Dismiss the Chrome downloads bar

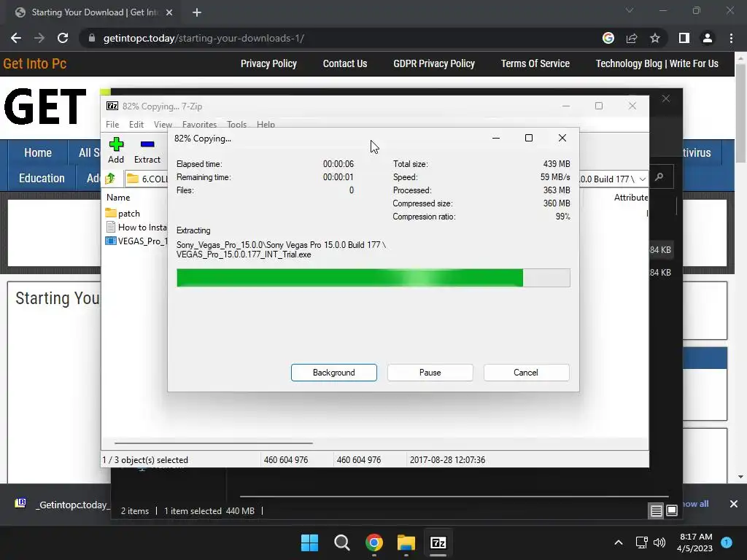click(734, 504)
